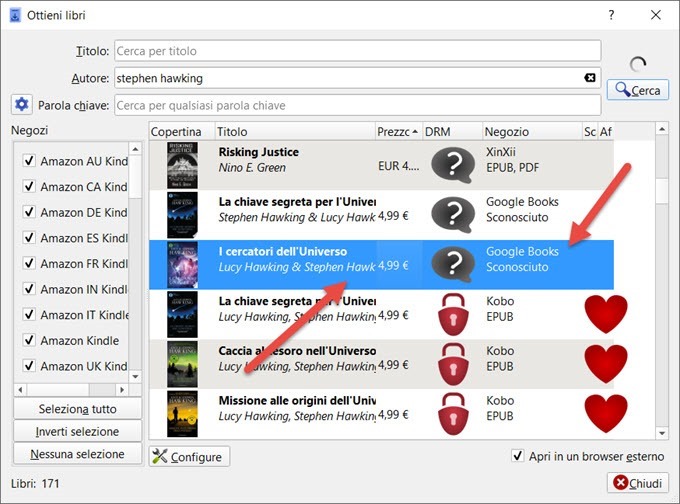This screenshot has height=504, width=680.
Task: Click the unknown DRM icon for I cercatori dell'Universo
Action: coord(453,264)
